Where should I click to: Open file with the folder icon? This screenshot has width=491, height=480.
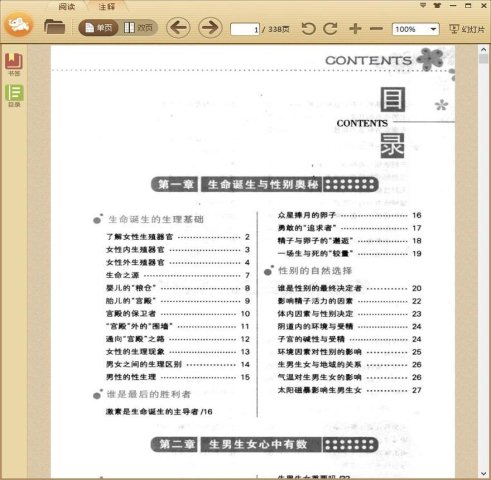point(54,27)
